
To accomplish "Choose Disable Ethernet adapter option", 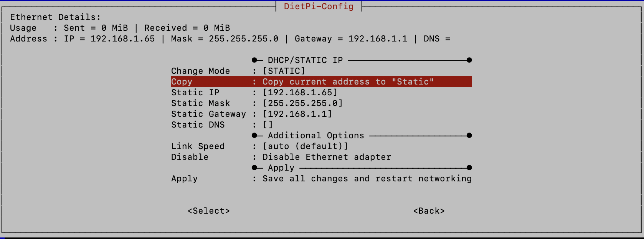I will (x=327, y=157).
